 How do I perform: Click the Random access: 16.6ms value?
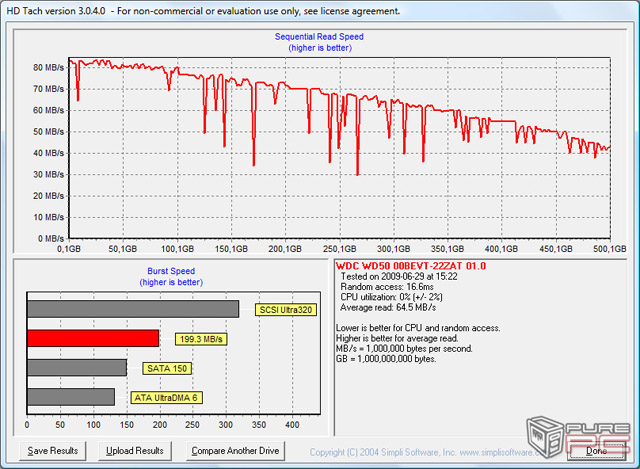point(387,287)
